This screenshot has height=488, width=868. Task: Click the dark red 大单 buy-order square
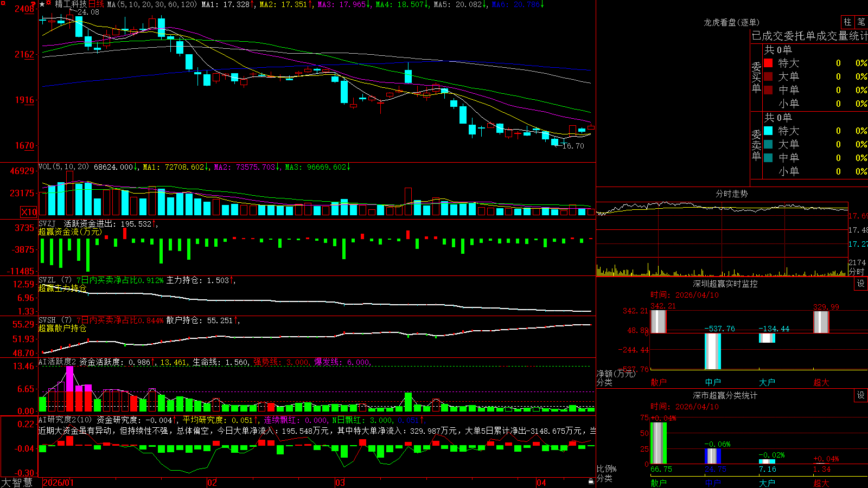(x=768, y=76)
